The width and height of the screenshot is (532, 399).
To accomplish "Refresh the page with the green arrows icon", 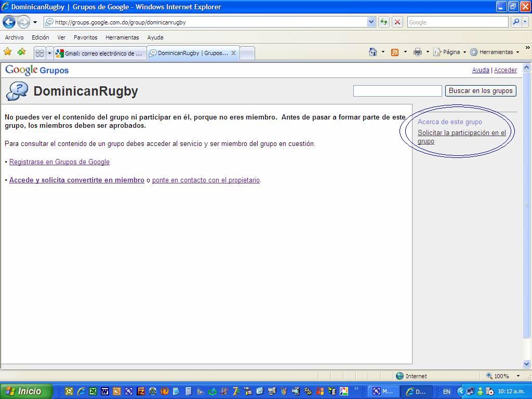I will coord(384,22).
